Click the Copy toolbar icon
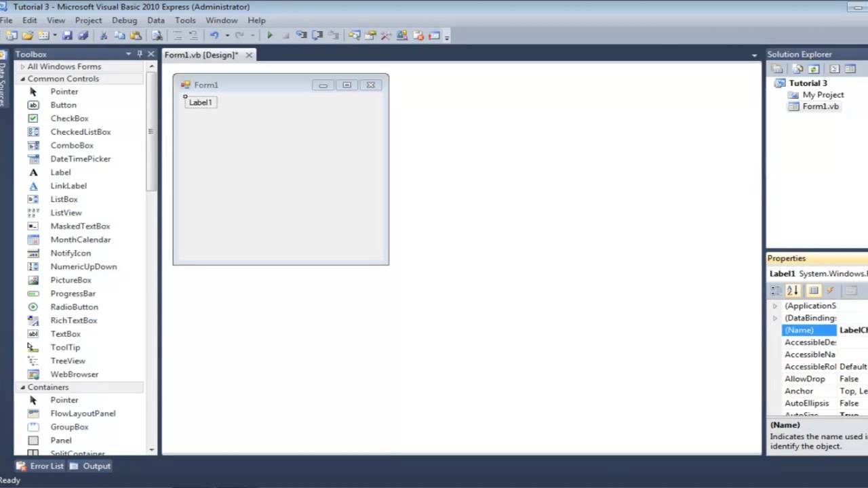 (119, 35)
